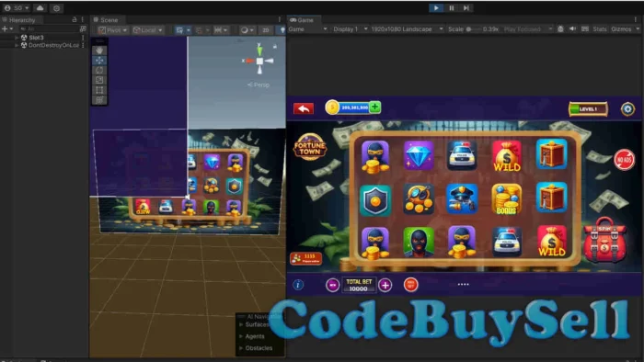Open the Game panel more options menu
The height and width of the screenshot is (362, 644).
tap(636, 19)
